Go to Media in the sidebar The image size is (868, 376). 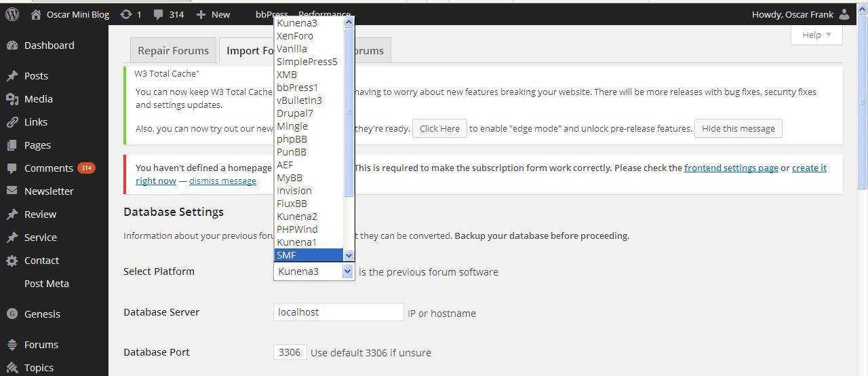point(38,99)
